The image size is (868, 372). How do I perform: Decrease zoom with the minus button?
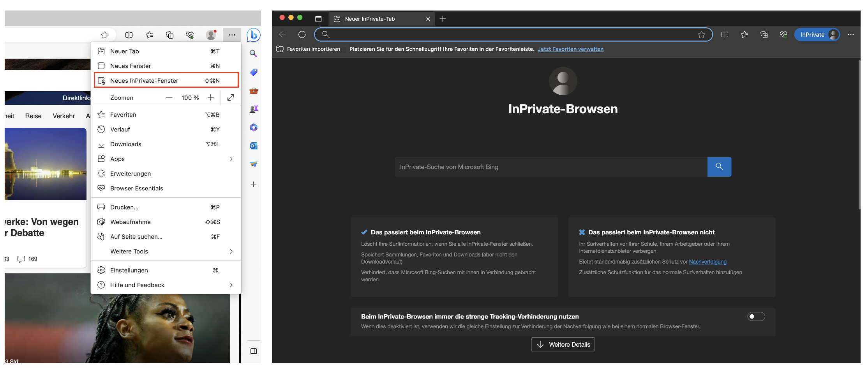click(169, 97)
